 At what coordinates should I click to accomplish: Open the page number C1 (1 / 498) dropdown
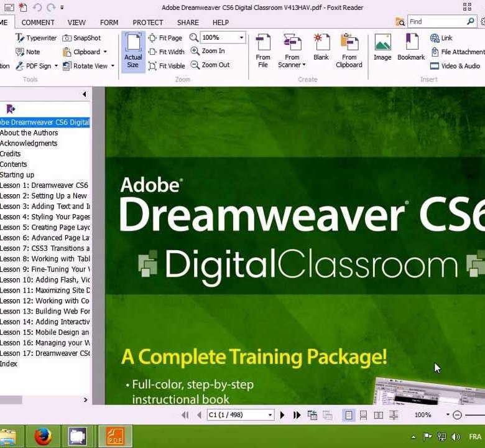click(x=270, y=415)
